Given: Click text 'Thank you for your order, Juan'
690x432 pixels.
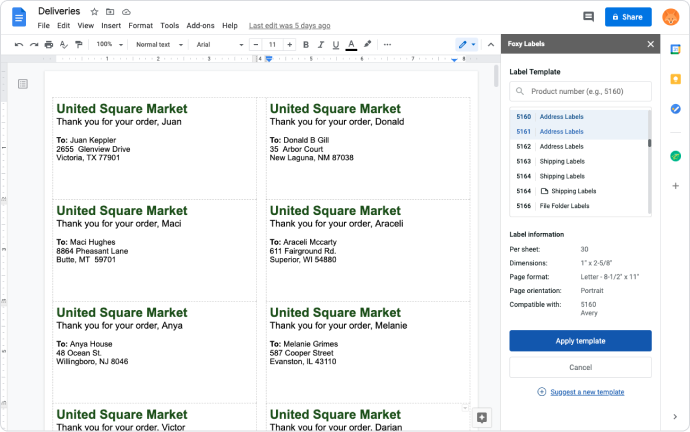Looking at the screenshot, I should coord(119,122).
